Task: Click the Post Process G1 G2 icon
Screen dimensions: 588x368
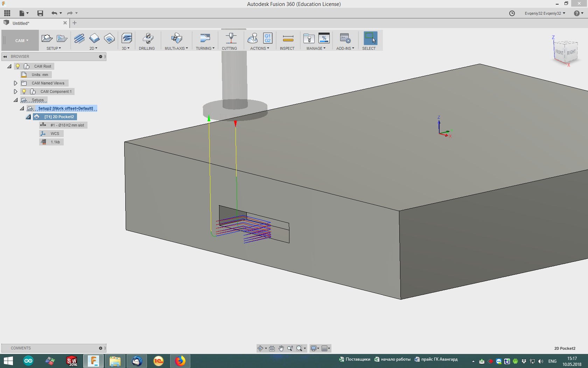Action: (267, 38)
